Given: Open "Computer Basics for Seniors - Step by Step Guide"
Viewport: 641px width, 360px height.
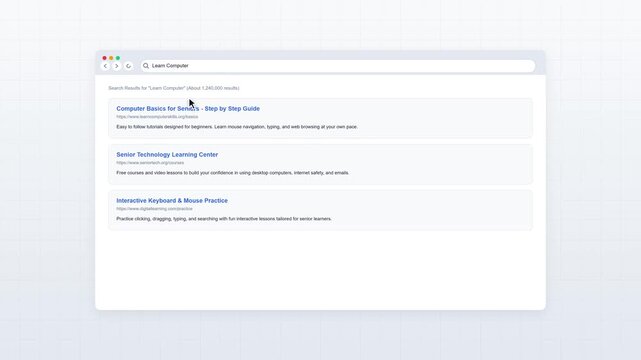Looking at the screenshot, I should (x=188, y=109).
